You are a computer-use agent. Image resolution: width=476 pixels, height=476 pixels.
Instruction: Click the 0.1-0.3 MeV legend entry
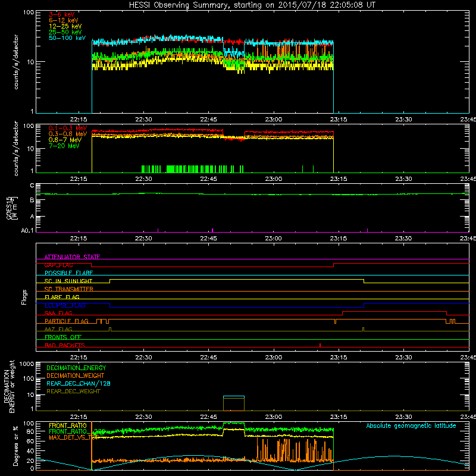pyautogui.click(x=68, y=128)
